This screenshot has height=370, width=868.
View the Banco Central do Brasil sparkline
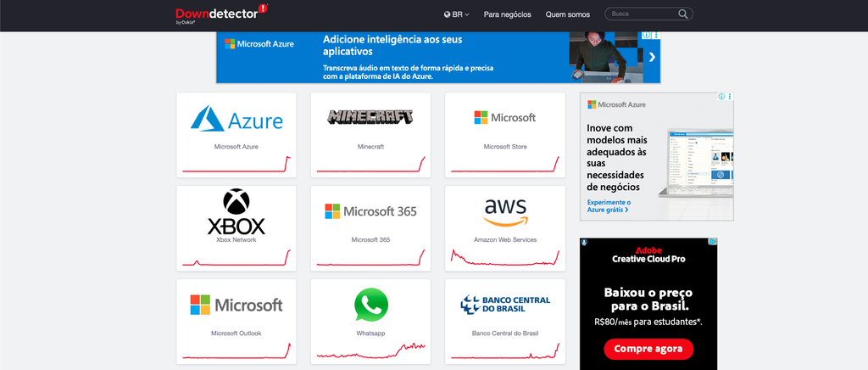tap(505, 351)
